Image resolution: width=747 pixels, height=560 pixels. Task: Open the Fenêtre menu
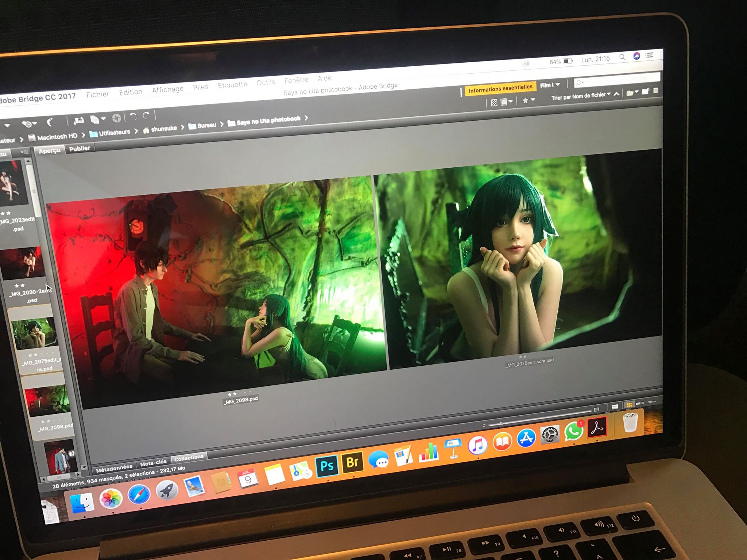(296, 80)
